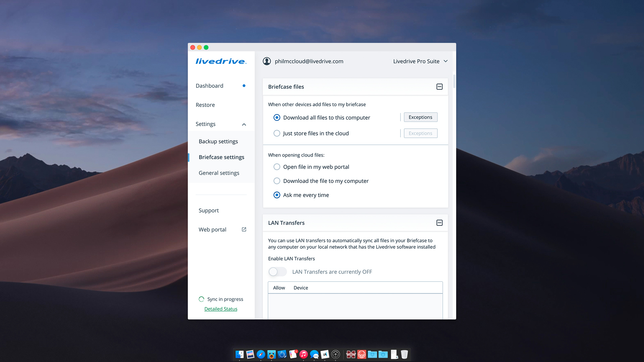Collapse the Settings section chevron
The height and width of the screenshot is (362, 644).
click(x=244, y=124)
